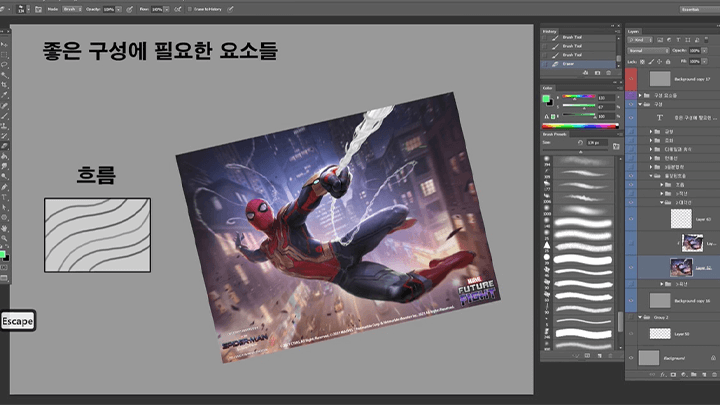
Task: Open the eraser Mode dropdown
Action: (72, 9)
